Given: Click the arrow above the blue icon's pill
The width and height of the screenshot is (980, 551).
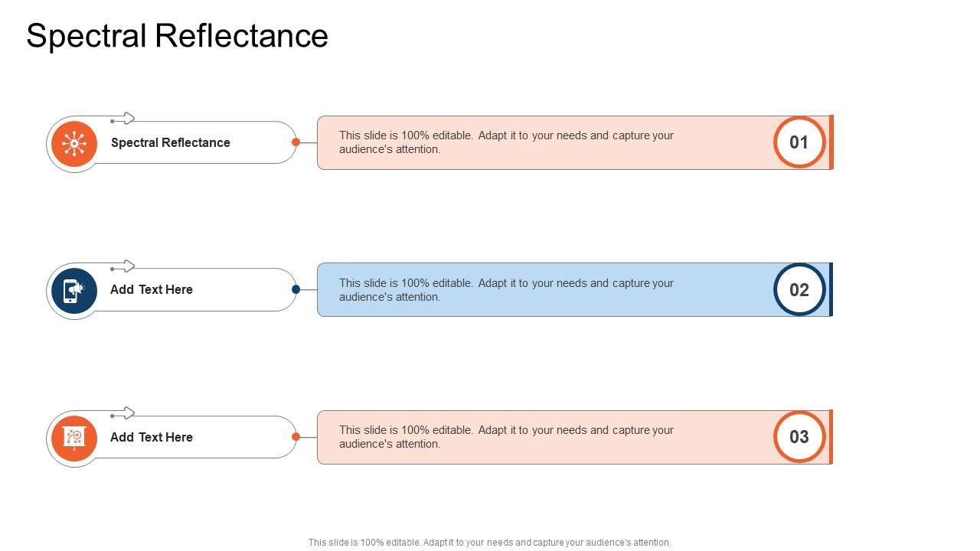Looking at the screenshot, I should [x=122, y=266].
